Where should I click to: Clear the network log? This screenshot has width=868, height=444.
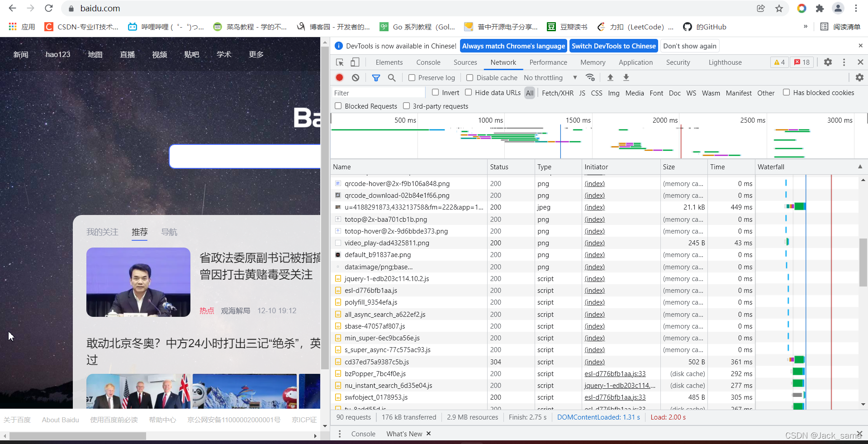pyautogui.click(x=356, y=77)
